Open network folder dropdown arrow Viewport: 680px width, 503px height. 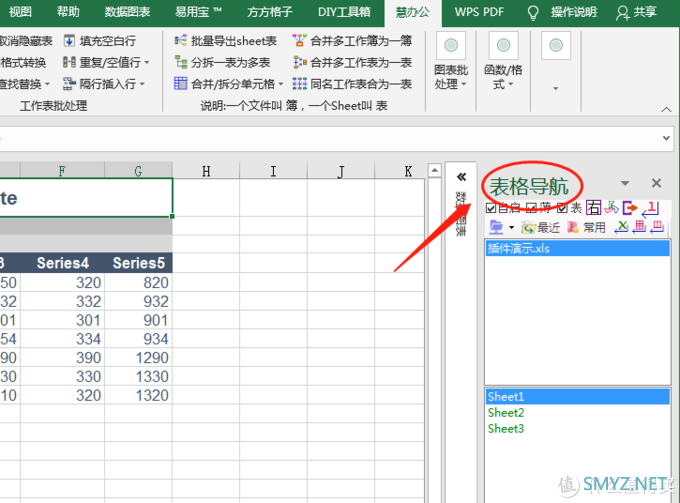[x=511, y=227]
